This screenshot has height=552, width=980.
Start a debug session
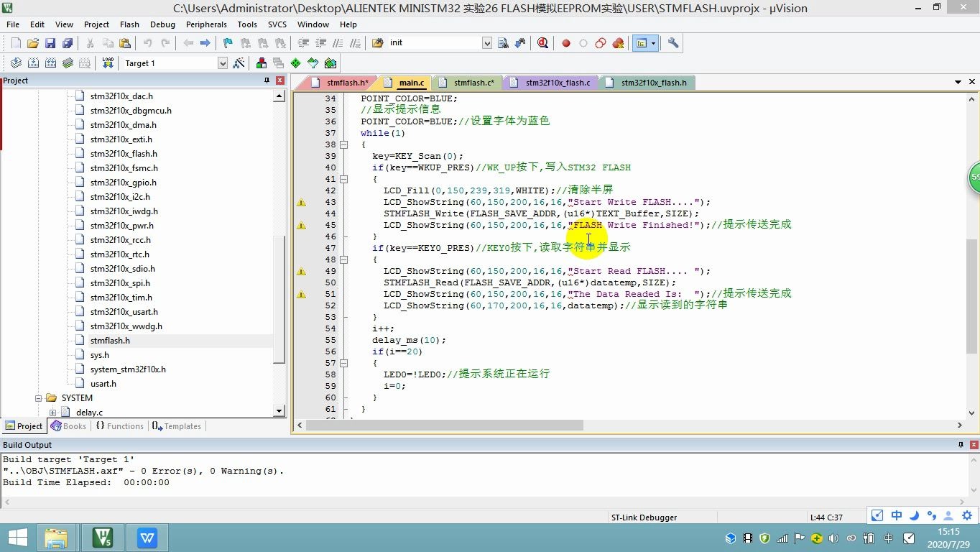tap(542, 42)
